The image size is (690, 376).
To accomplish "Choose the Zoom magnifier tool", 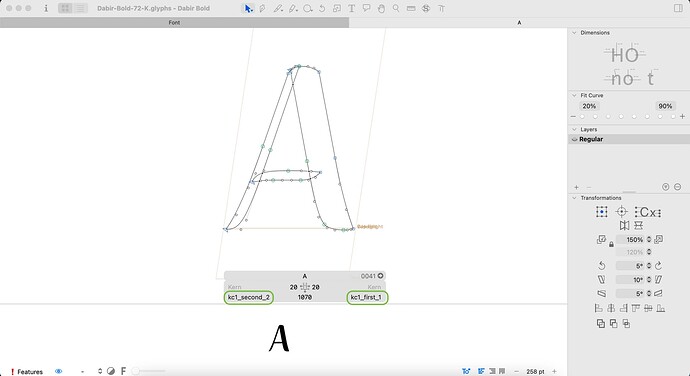I will point(396,8).
